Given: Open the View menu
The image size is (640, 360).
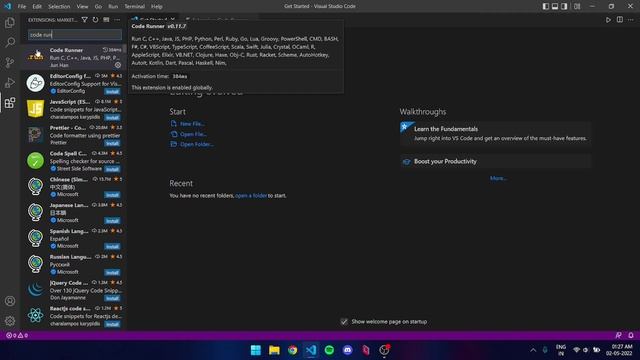Looking at the screenshot, I should pos(82,7).
